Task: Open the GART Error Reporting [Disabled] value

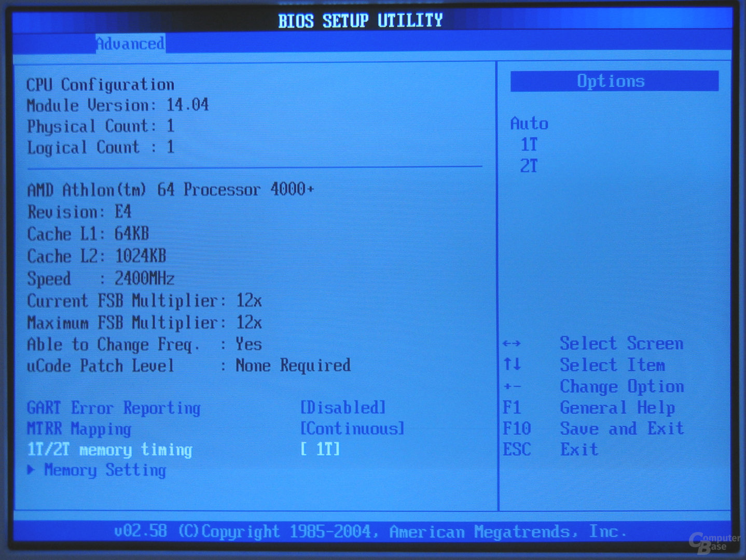Action: coord(343,408)
